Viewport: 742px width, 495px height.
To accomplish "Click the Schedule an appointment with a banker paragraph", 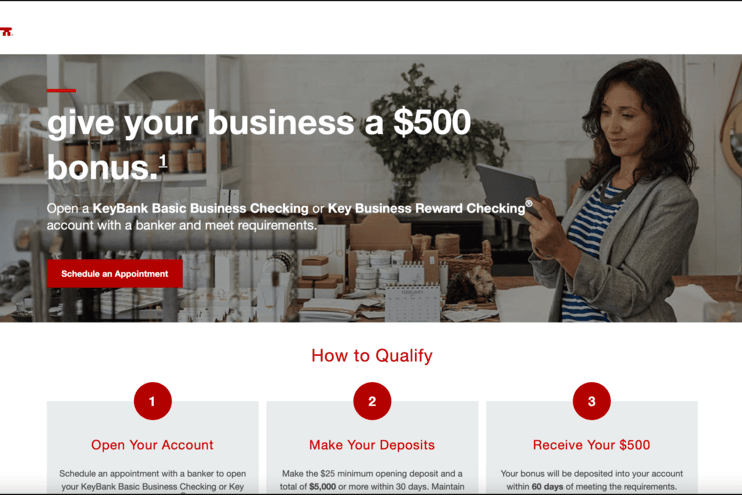I will pos(152,480).
